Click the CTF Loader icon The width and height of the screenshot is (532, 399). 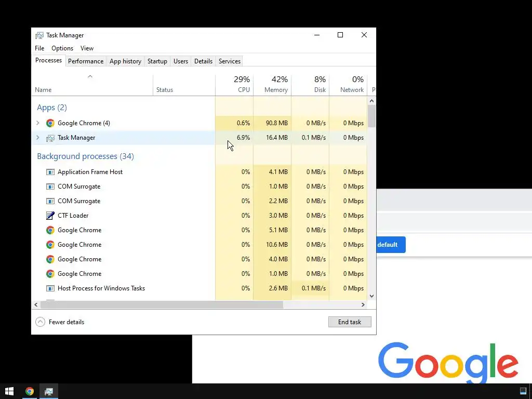point(50,216)
